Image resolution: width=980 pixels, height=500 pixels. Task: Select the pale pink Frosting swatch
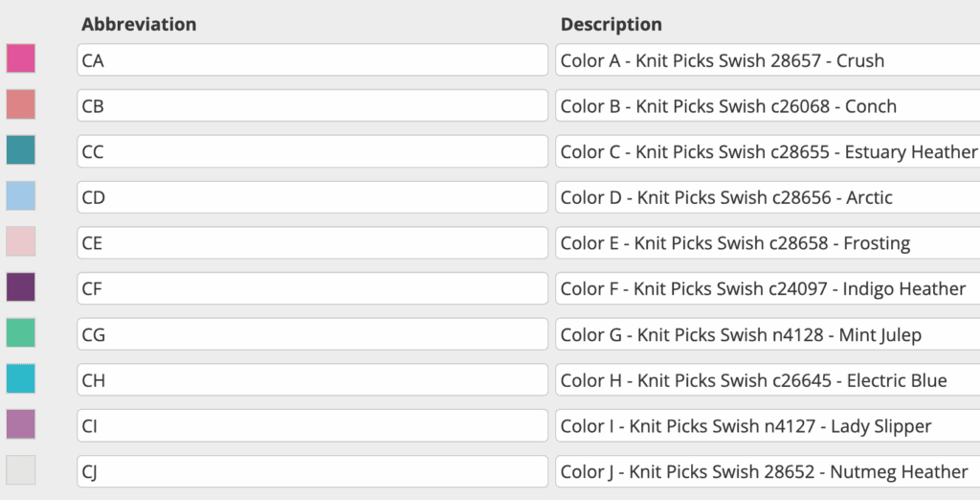click(21, 241)
